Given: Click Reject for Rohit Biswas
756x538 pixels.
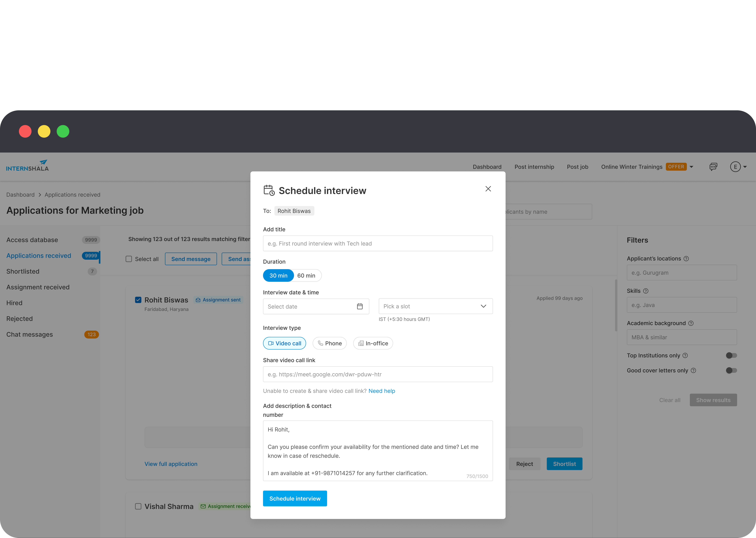Looking at the screenshot, I should 525,464.
